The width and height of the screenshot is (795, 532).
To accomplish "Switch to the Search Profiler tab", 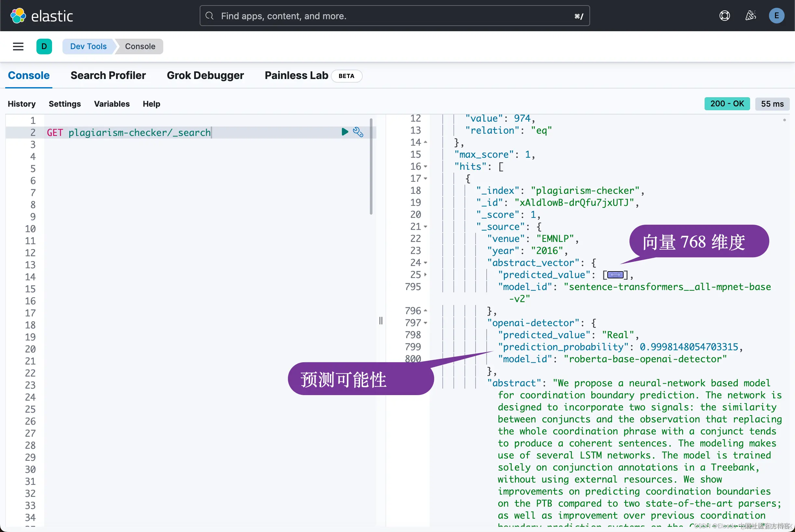I will coord(108,75).
